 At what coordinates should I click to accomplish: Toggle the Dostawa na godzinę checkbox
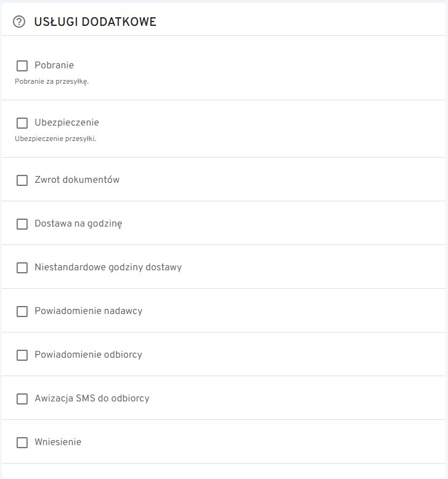click(x=22, y=224)
